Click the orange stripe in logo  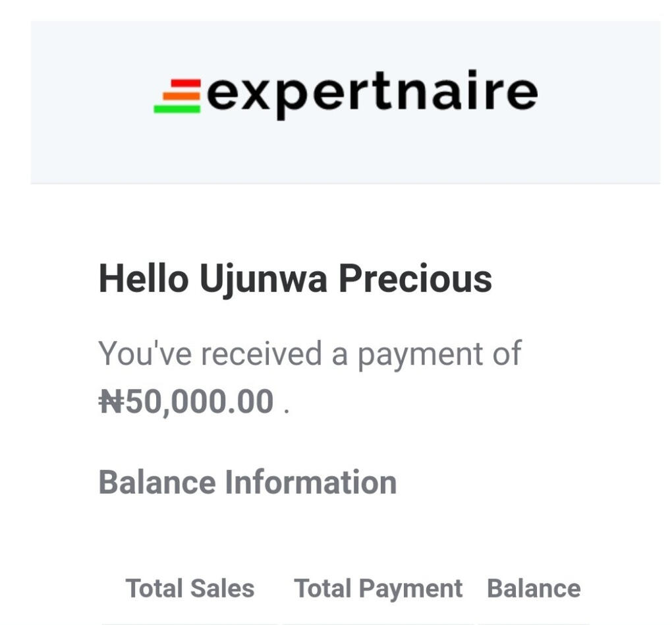tap(181, 96)
